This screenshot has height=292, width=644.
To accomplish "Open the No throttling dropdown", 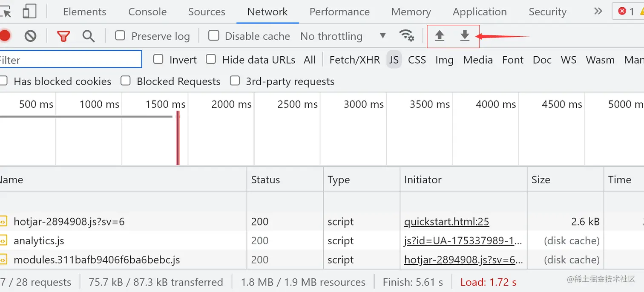I will tap(343, 36).
